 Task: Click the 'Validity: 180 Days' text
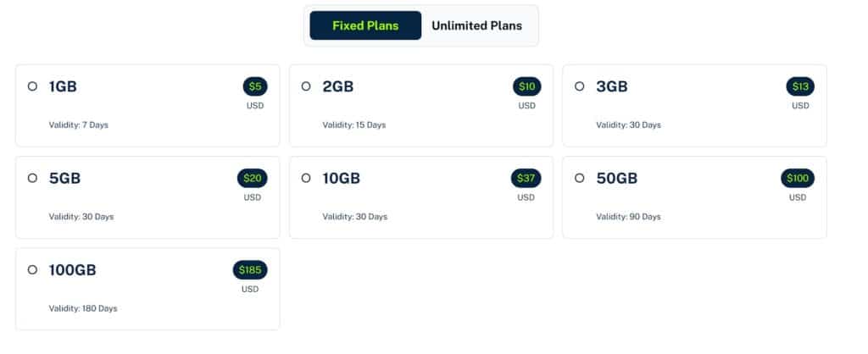[x=83, y=308]
